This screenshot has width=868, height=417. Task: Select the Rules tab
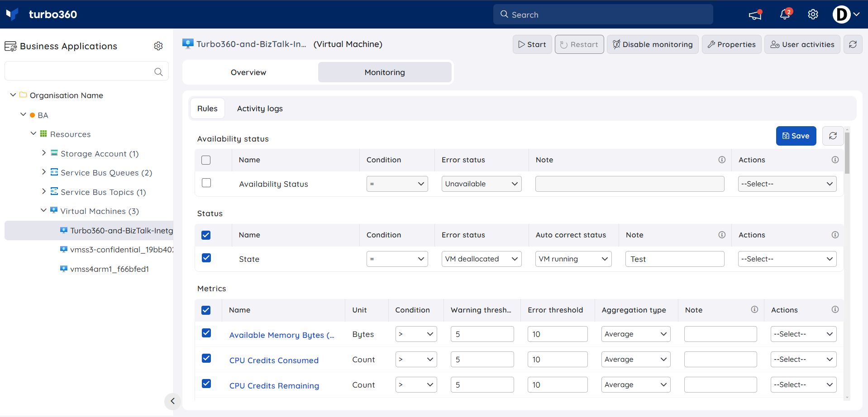(x=207, y=109)
